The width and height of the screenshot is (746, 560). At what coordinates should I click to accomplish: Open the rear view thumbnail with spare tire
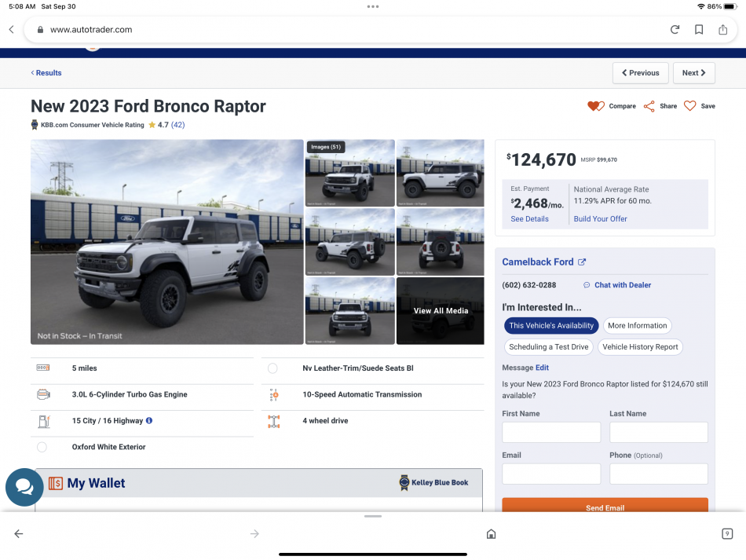(x=440, y=242)
